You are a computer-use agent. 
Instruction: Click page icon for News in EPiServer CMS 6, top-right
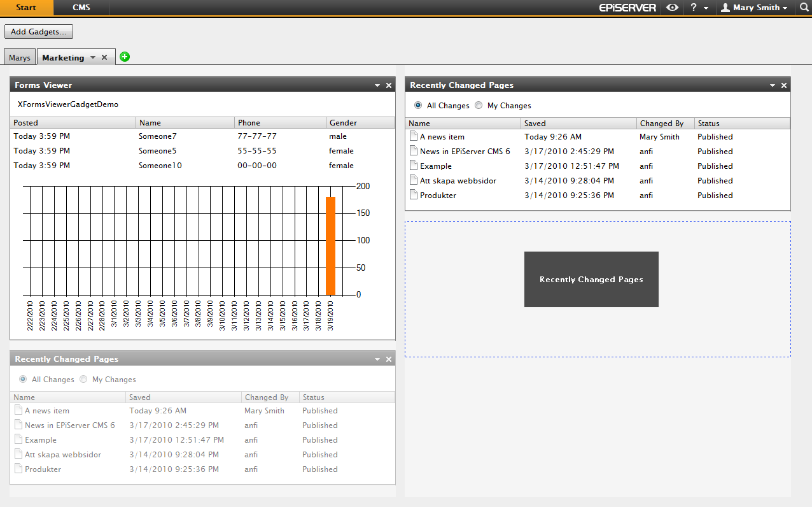point(413,151)
